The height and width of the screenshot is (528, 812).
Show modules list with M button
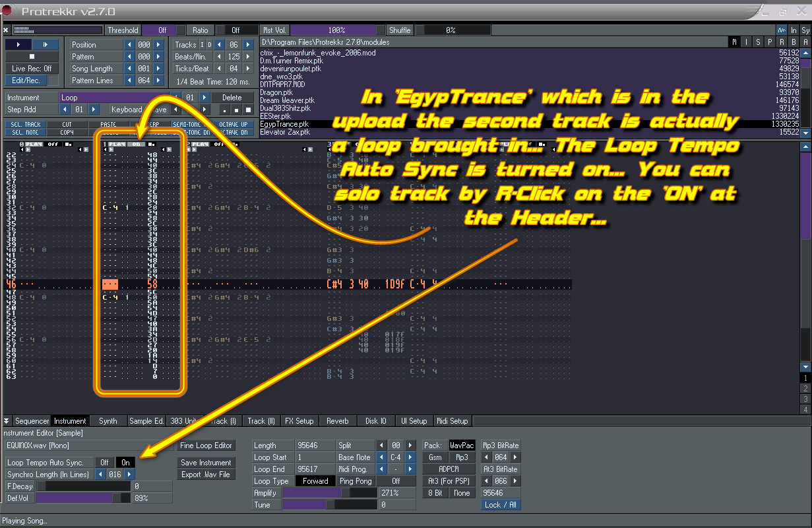click(x=735, y=42)
